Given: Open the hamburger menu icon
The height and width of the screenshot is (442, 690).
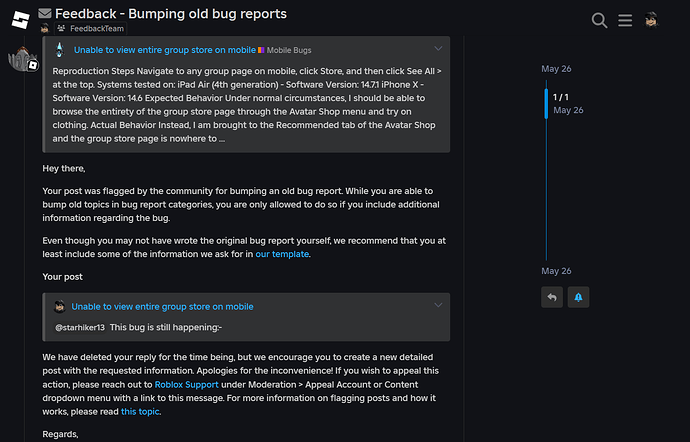Looking at the screenshot, I should click(x=625, y=20).
